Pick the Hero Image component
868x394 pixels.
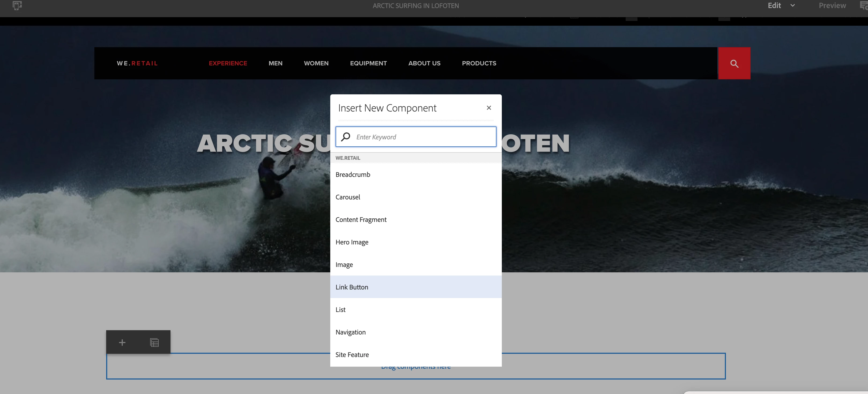pos(352,242)
